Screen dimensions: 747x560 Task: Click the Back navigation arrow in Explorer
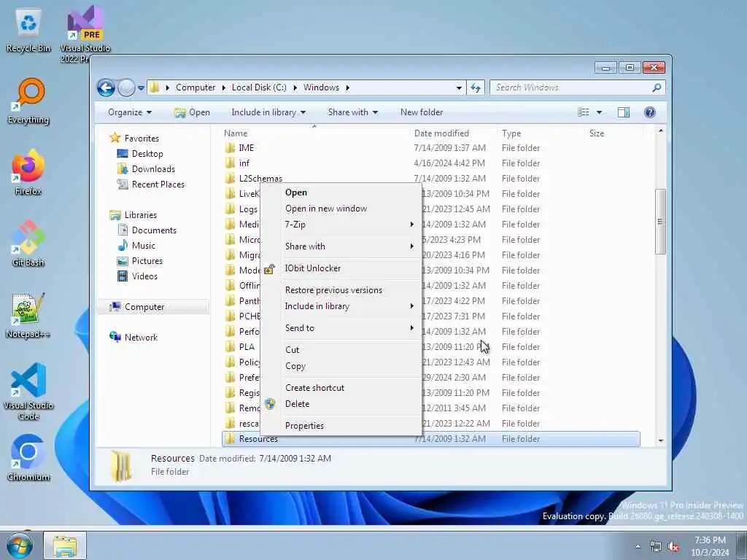106,87
